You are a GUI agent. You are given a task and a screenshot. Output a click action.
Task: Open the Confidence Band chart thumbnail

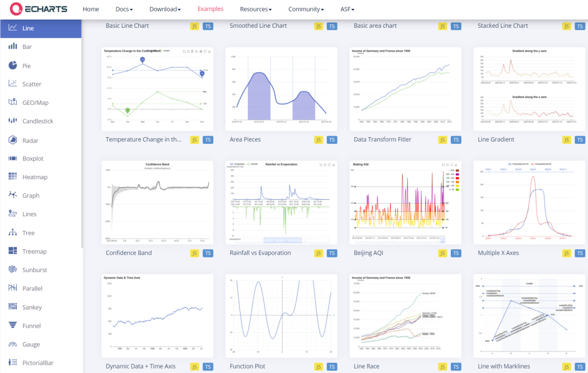[157, 203]
